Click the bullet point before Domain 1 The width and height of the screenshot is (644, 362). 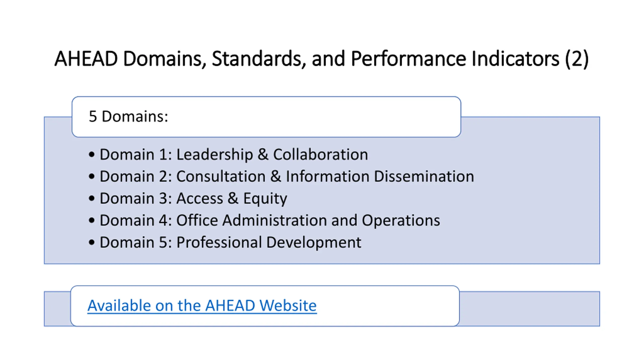(92, 155)
